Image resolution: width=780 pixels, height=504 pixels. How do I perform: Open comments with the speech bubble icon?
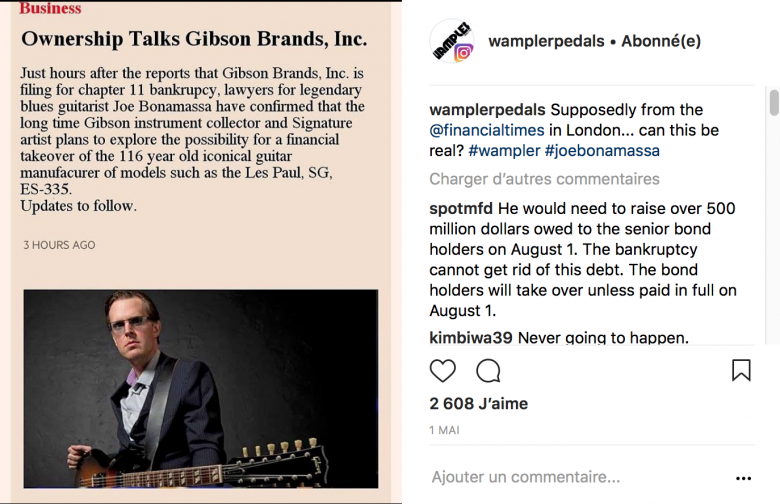[488, 371]
